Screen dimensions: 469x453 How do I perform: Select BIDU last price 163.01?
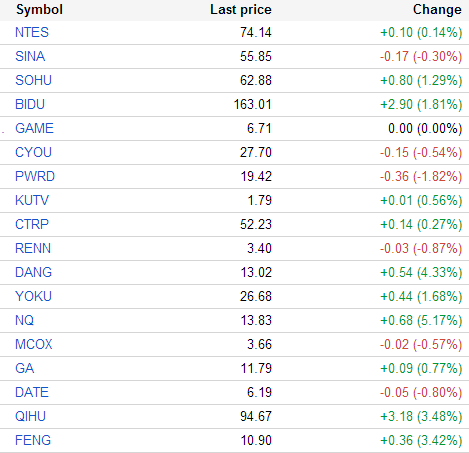[253, 104]
